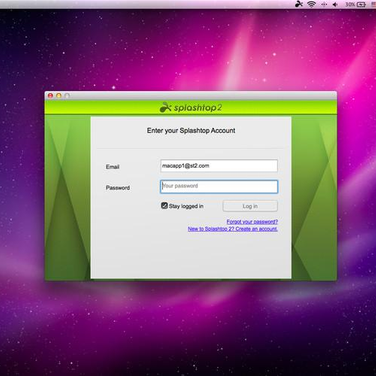Click the Log in button
The height and width of the screenshot is (376, 376).
point(250,206)
